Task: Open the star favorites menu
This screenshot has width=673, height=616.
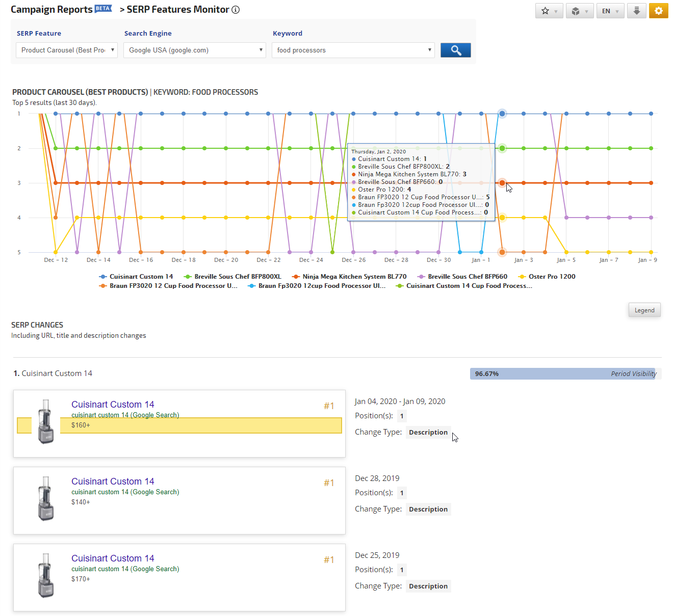Action: click(x=549, y=11)
